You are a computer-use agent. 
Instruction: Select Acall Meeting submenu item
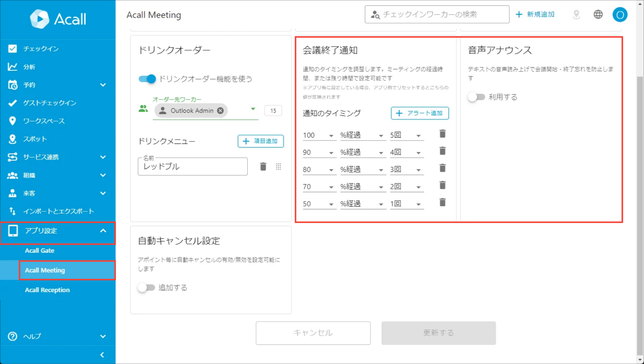[x=67, y=270]
